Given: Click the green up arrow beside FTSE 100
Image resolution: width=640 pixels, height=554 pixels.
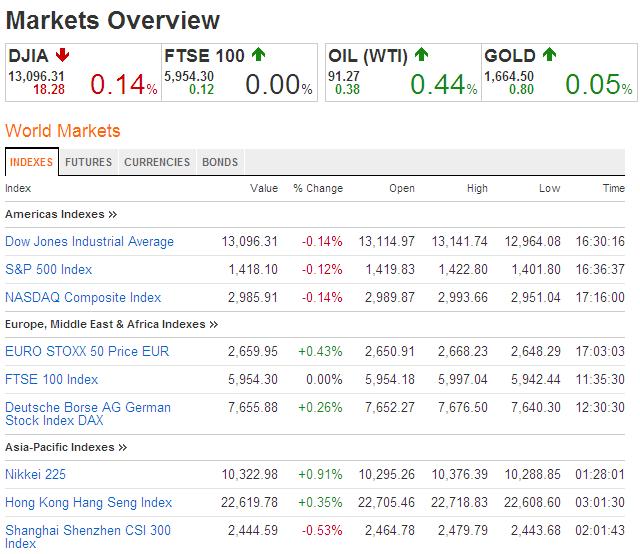Looking at the screenshot, I should [x=258, y=54].
